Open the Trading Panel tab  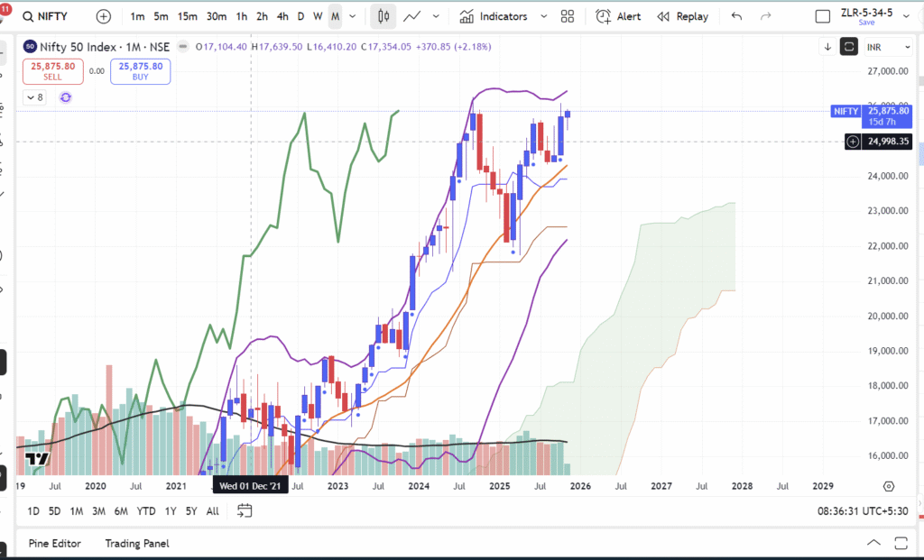pos(136,544)
